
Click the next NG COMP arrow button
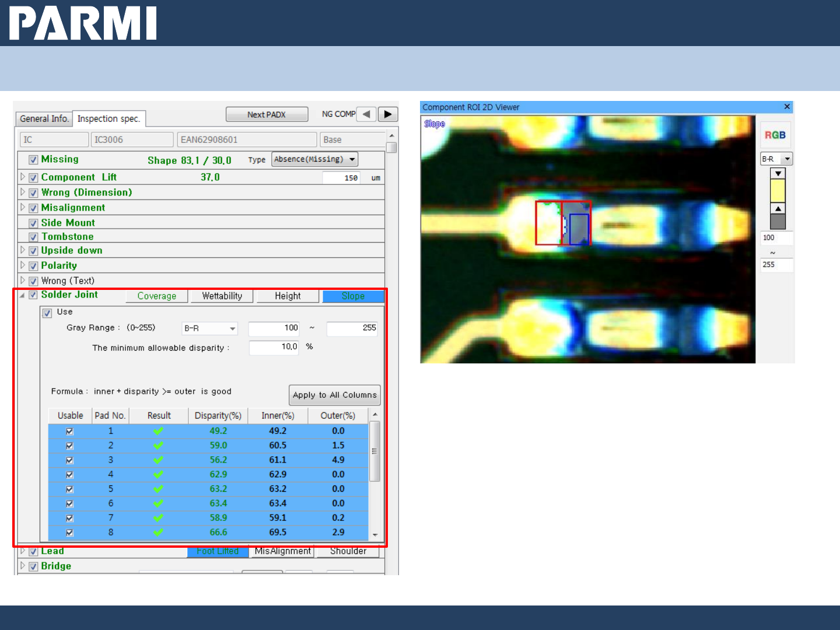coord(388,114)
